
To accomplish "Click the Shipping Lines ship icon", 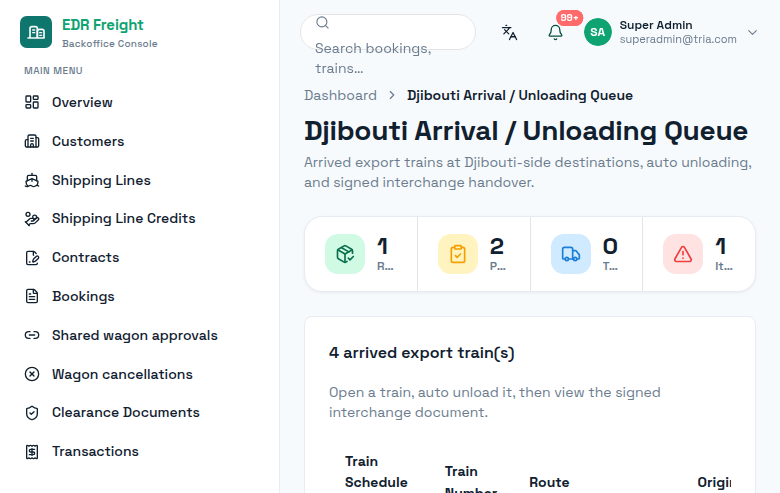I will tap(32, 180).
